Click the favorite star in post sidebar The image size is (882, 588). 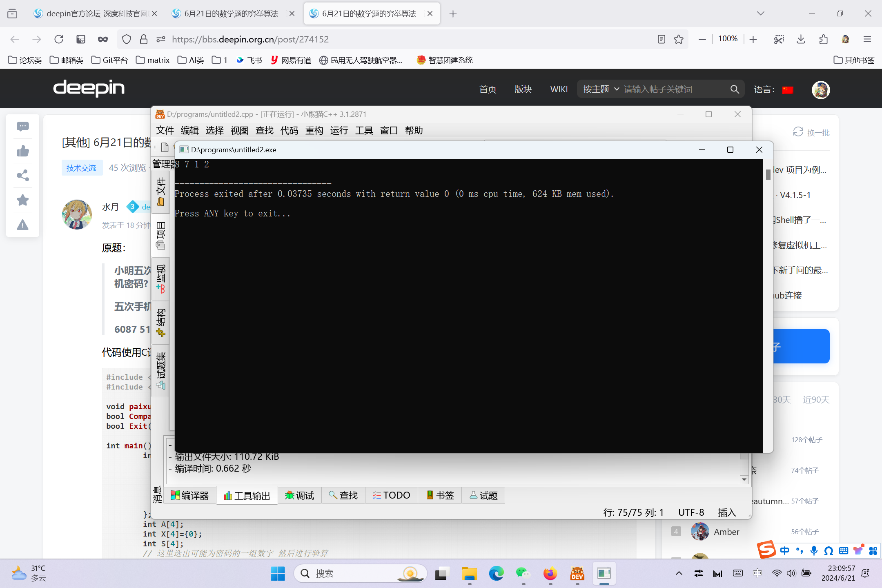coord(23,200)
